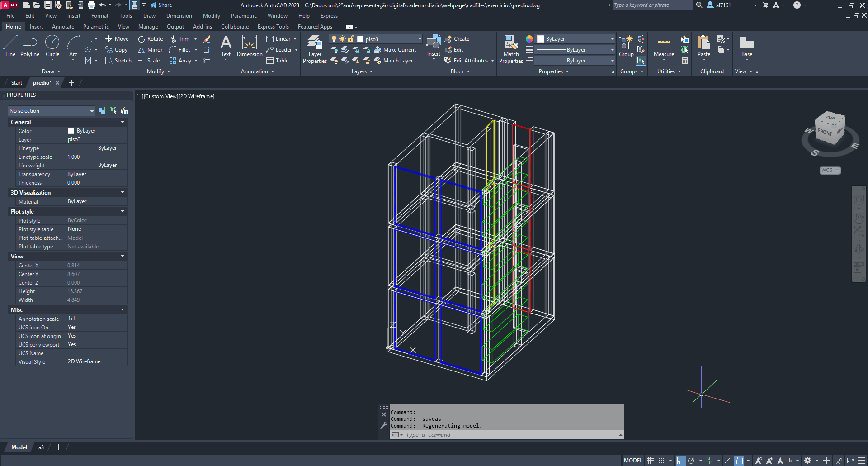Open the ByLayer object color dropdown
868x466 pixels.
coord(612,39)
